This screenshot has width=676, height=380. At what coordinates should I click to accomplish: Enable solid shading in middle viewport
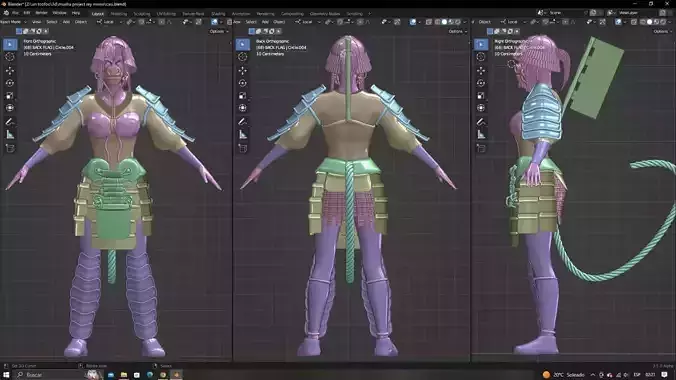point(444,22)
